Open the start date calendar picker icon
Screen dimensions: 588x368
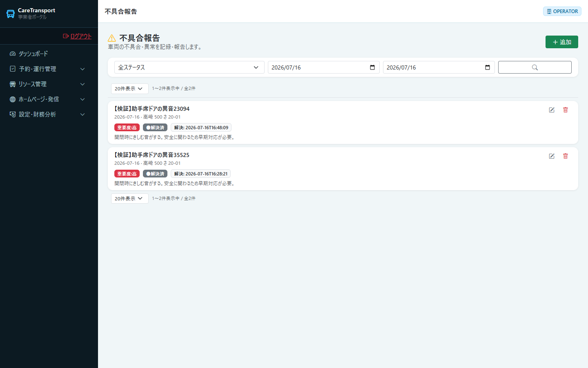(x=372, y=67)
